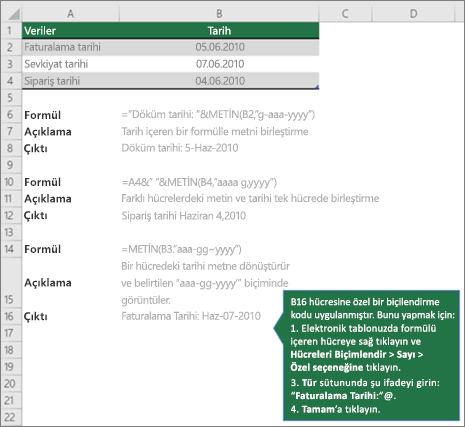
Task: Click the table resize handle after 04.06.2010
Action: (317, 87)
